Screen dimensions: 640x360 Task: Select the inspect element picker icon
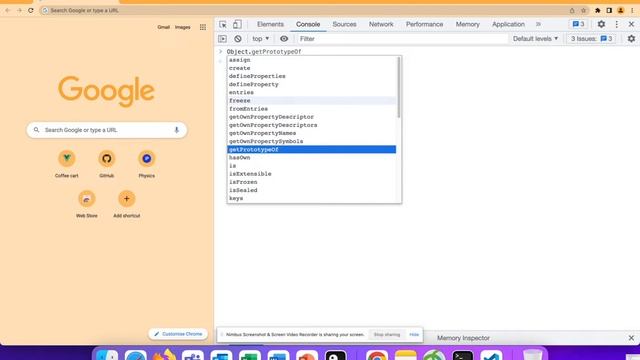pyautogui.click(x=223, y=24)
